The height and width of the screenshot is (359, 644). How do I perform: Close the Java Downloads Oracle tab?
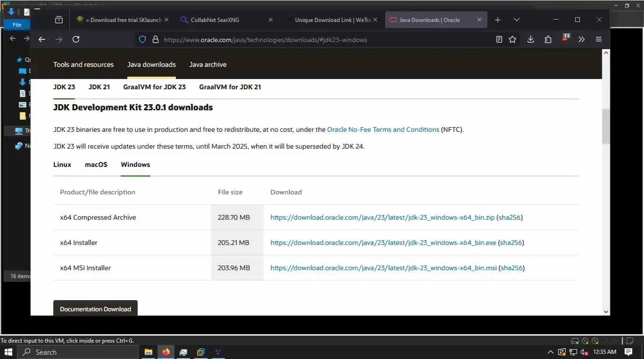coord(479,20)
